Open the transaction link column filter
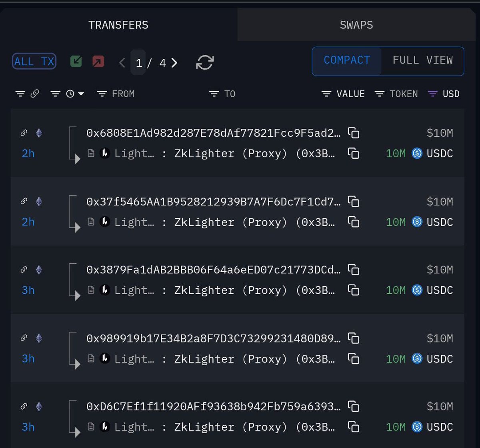The height and width of the screenshot is (448, 480). tap(20, 94)
